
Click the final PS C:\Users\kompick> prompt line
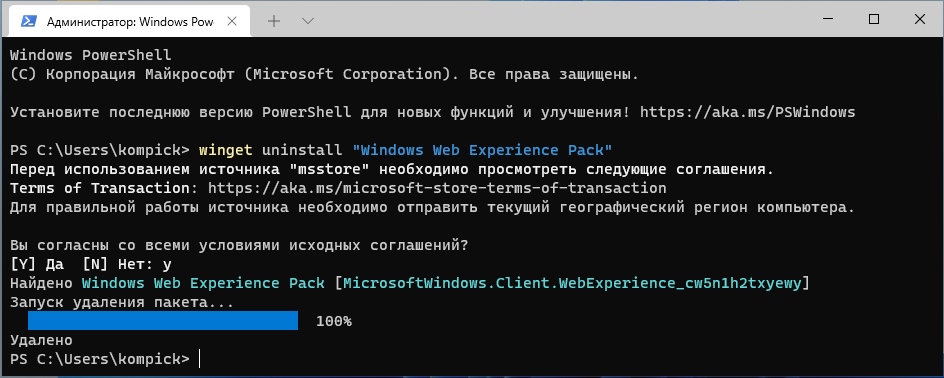100,359
